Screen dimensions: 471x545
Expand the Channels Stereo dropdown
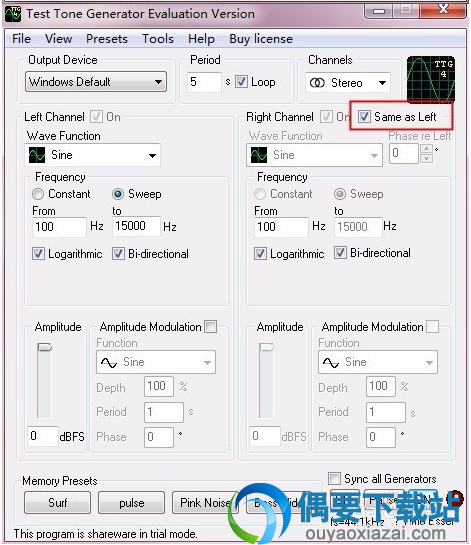pyautogui.click(x=348, y=83)
